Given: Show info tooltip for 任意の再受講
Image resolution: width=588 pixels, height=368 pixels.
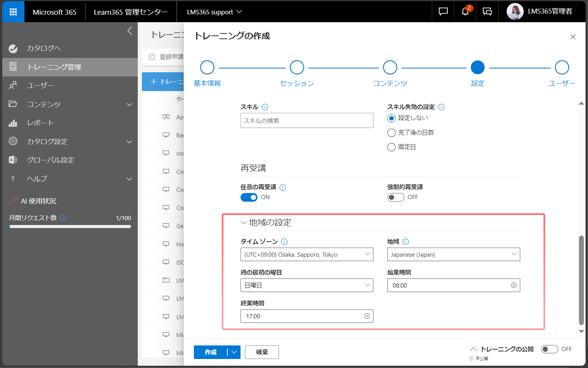Looking at the screenshot, I should point(283,187).
